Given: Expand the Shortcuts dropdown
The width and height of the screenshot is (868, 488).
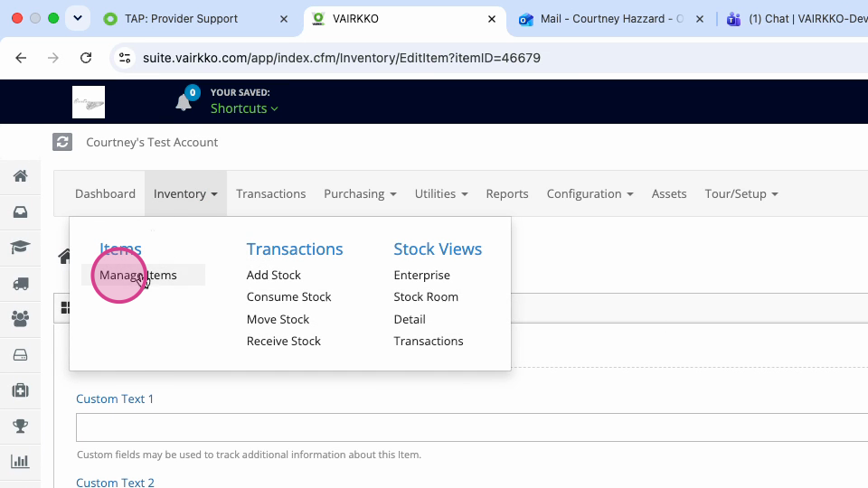Looking at the screenshot, I should 243,108.
